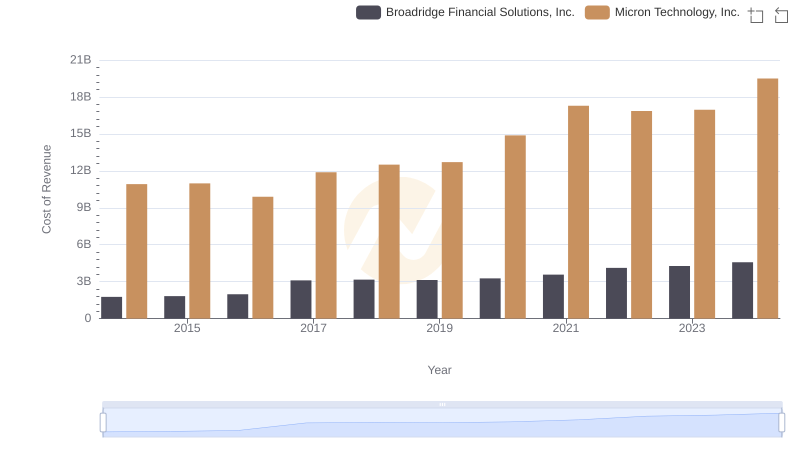Click the zoom area select icon
800x461 pixels.
pos(756,15)
